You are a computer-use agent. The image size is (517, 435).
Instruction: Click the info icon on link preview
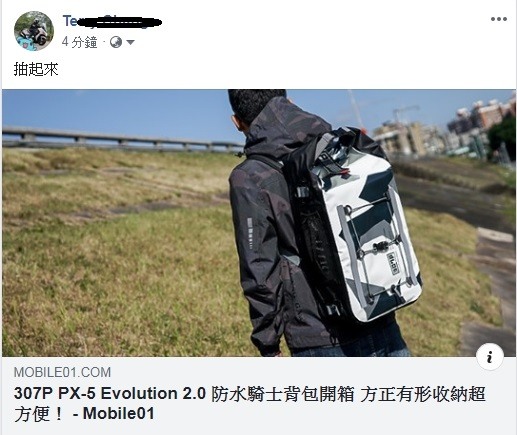click(489, 358)
